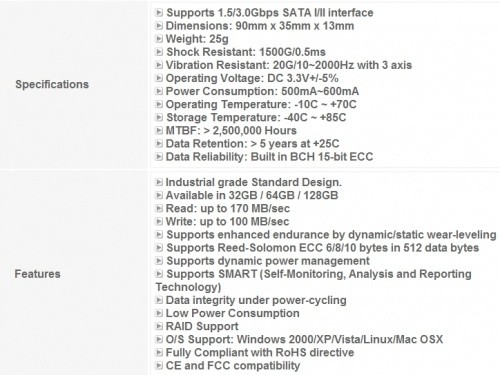Click the bullet icon before Industrial grade Standard Design

click(159, 182)
